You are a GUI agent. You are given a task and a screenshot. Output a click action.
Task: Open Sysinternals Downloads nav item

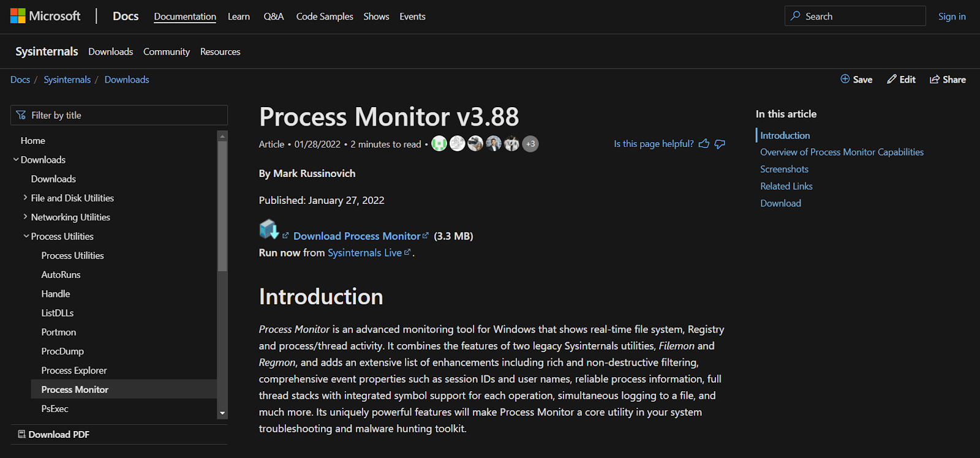110,51
